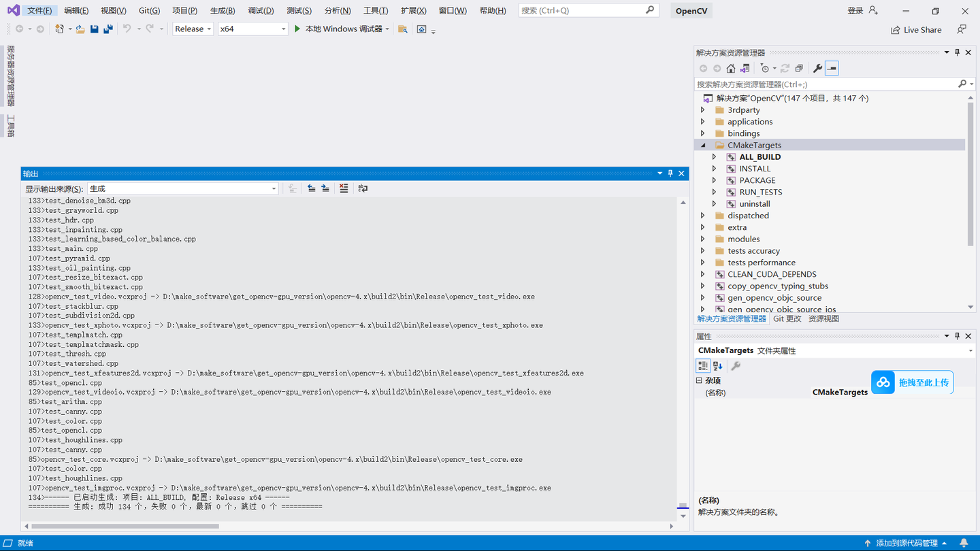The height and width of the screenshot is (551, 980).
Task: Click the Solution Explorer search box
Action: (817, 84)
